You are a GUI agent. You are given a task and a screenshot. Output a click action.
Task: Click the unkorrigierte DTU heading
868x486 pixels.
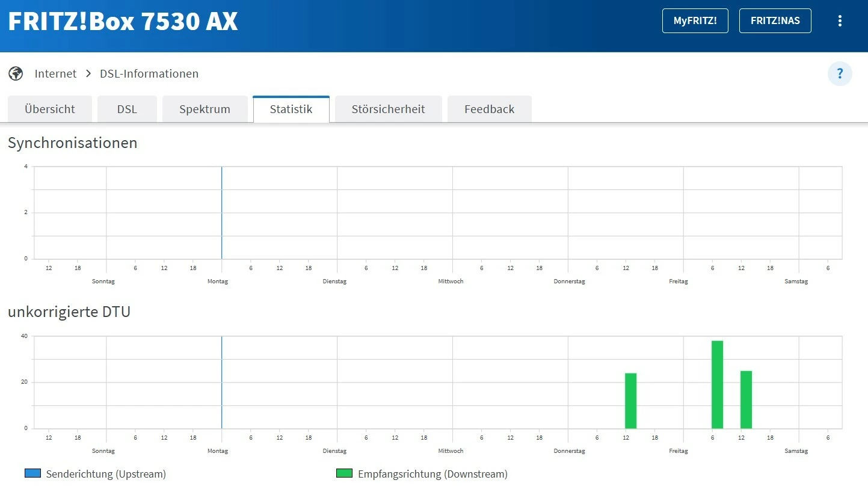[x=69, y=312]
